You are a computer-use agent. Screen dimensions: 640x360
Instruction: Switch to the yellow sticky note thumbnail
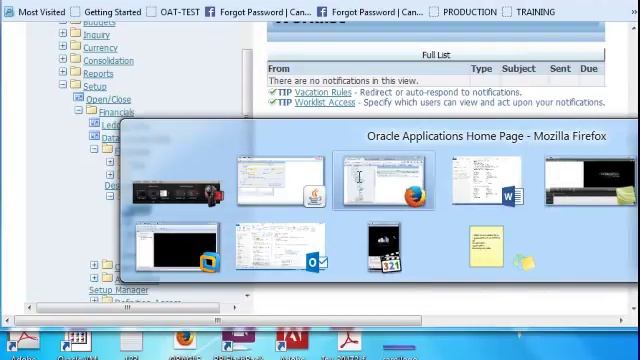[486, 247]
